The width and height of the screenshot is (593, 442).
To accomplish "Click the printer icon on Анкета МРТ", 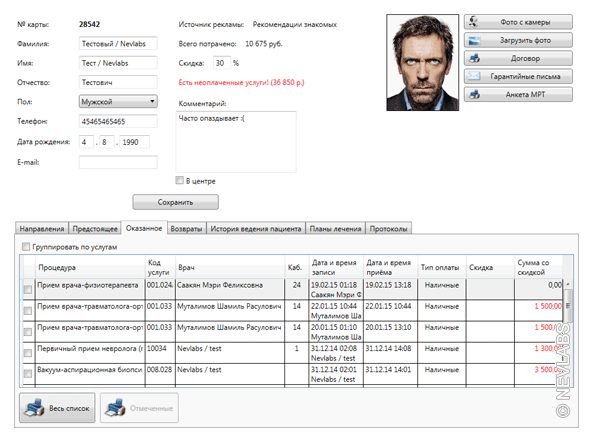I will pos(474,95).
